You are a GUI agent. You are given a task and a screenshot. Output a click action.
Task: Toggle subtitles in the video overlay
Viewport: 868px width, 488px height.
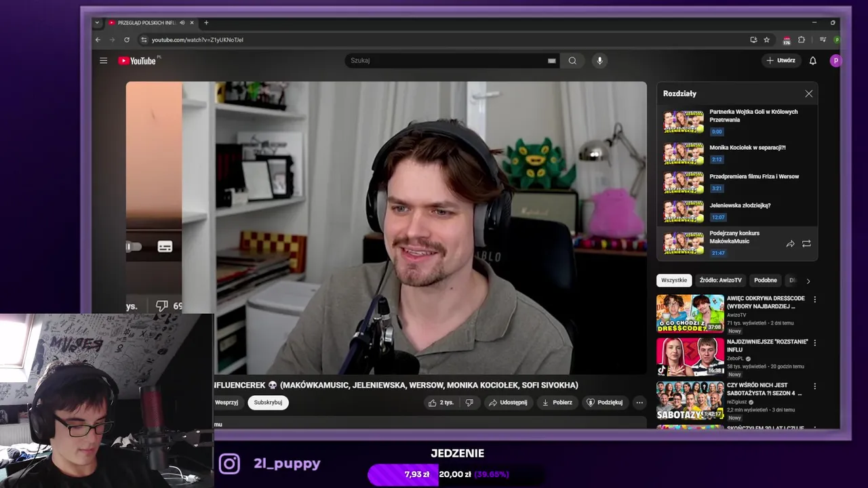coord(165,247)
